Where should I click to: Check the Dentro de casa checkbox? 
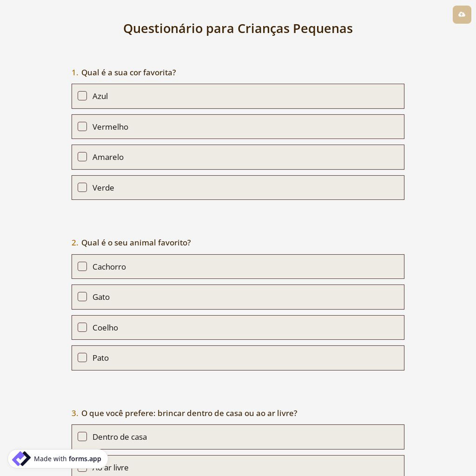coord(82,436)
